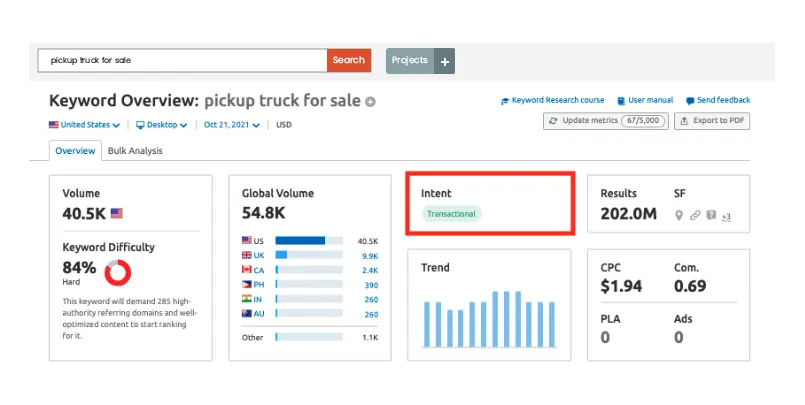This screenshot has width=805, height=405.
Task: Select the Overview tab
Action: pyautogui.click(x=75, y=151)
